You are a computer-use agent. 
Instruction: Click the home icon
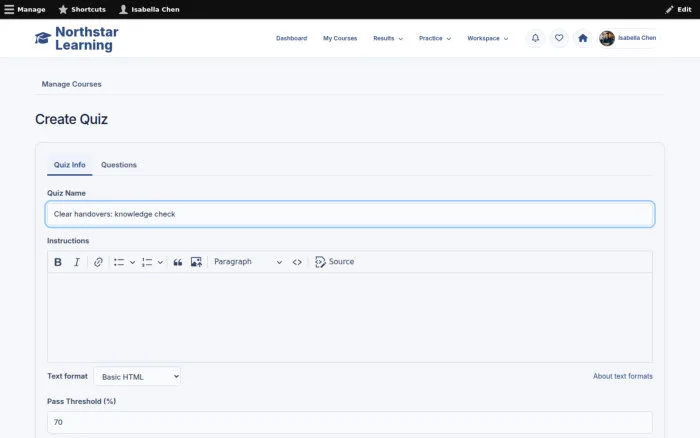click(583, 38)
